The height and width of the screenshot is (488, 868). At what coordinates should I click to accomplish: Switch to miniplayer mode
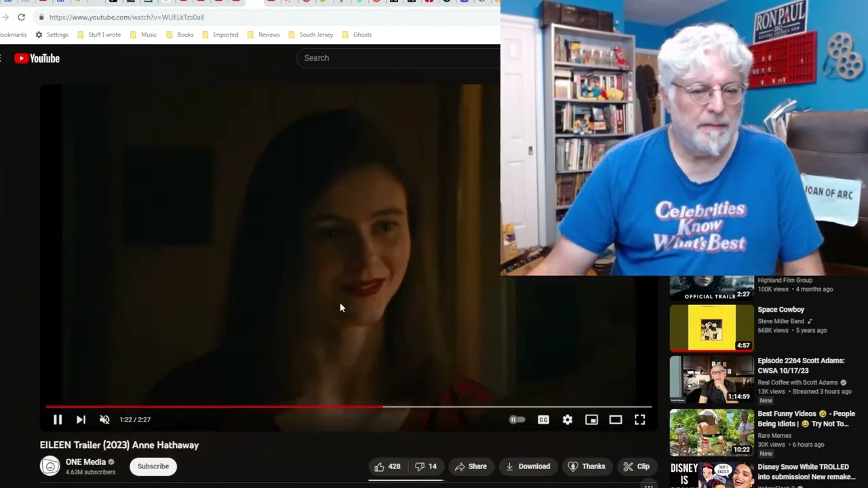point(591,420)
